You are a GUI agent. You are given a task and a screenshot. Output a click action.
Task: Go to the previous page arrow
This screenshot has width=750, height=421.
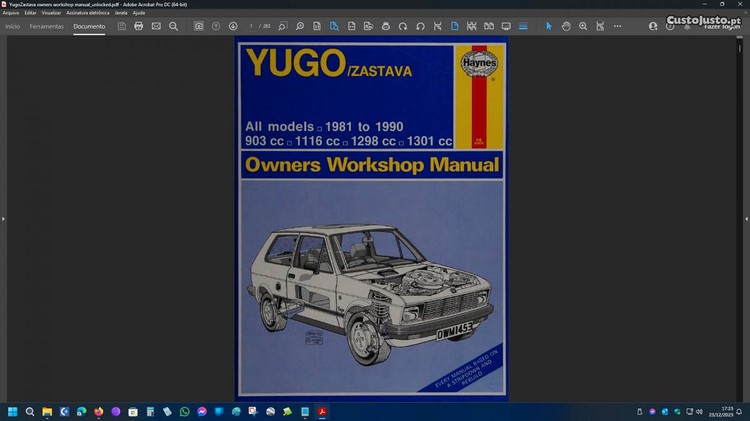[x=216, y=26]
